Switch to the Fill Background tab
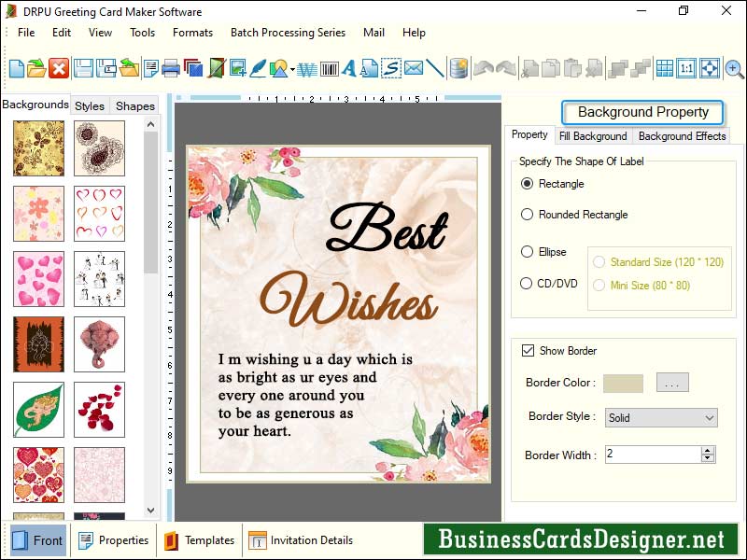The height and width of the screenshot is (560, 747). (x=593, y=136)
